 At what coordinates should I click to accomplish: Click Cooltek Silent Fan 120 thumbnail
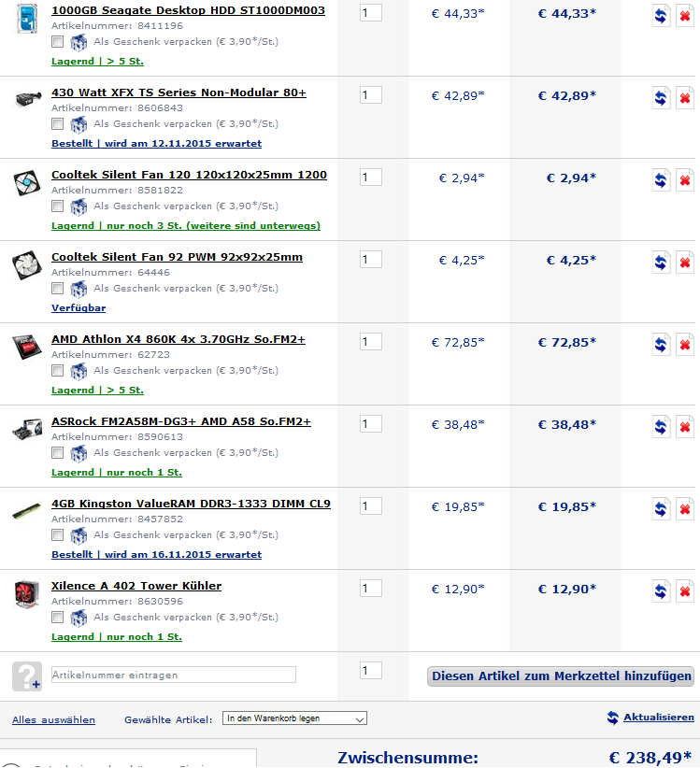[x=27, y=183]
